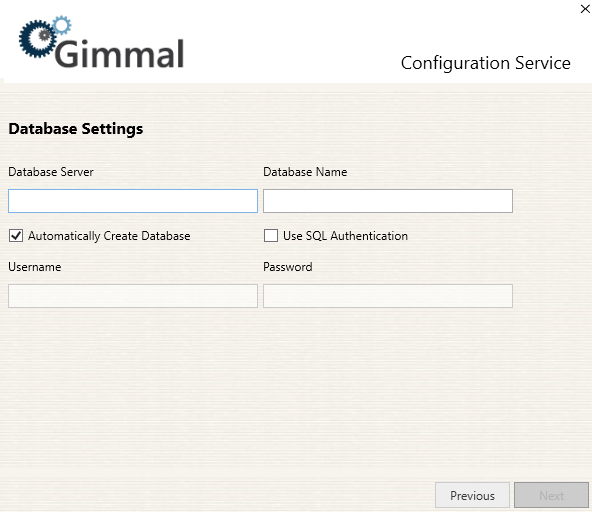Click the disabled Next button

(x=551, y=495)
